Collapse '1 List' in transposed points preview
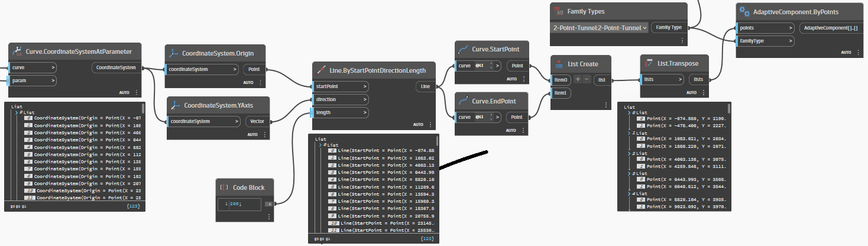This screenshot has width=868, height=246. [x=628, y=134]
